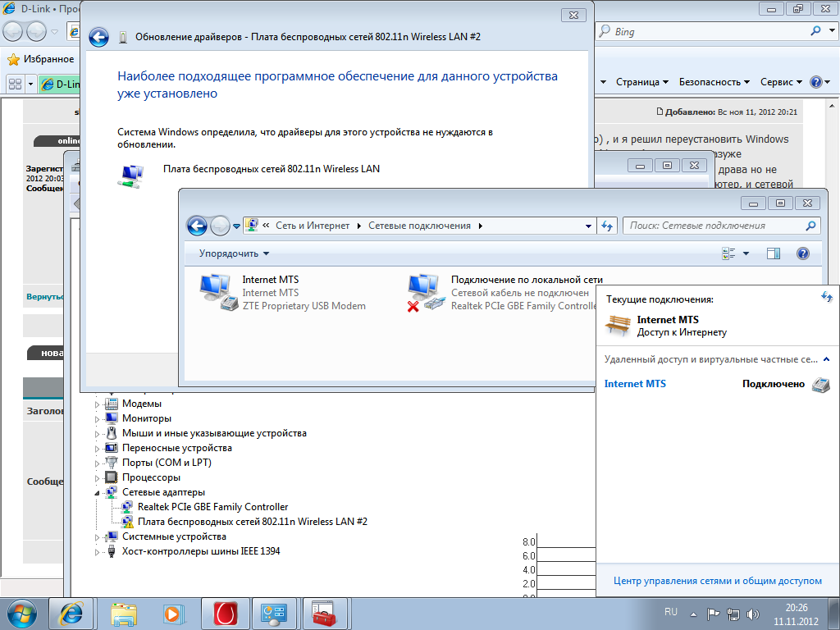Expand the Модемы node in Device Manager
This screenshot has height=630, width=840.
98,404
